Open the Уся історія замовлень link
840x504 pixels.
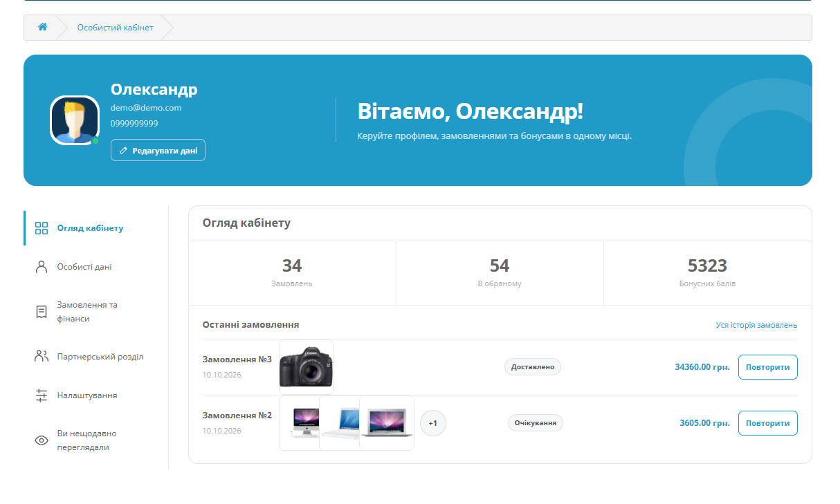pos(756,325)
